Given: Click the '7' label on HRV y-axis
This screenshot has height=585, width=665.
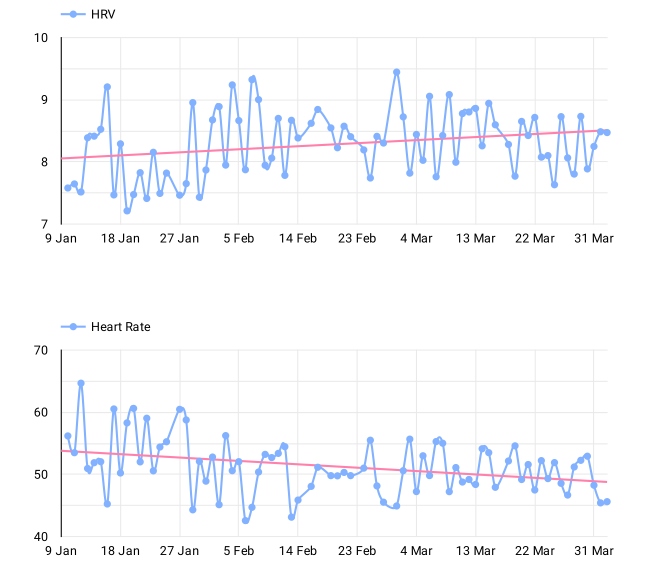Looking at the screenshot, I should [44, 224].
